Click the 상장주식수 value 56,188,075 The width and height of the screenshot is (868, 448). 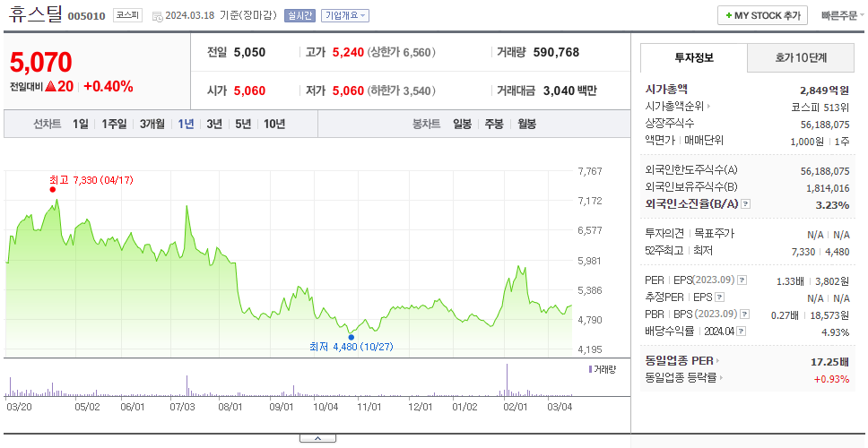pos(825,124)
